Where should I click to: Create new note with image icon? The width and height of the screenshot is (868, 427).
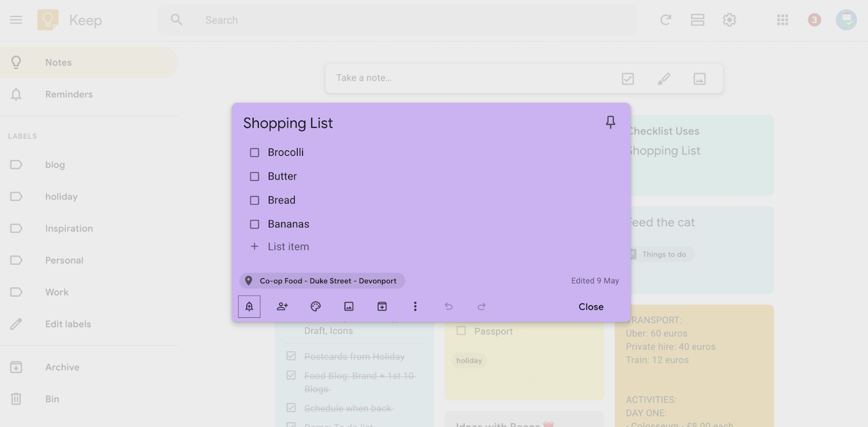point(699,78)
